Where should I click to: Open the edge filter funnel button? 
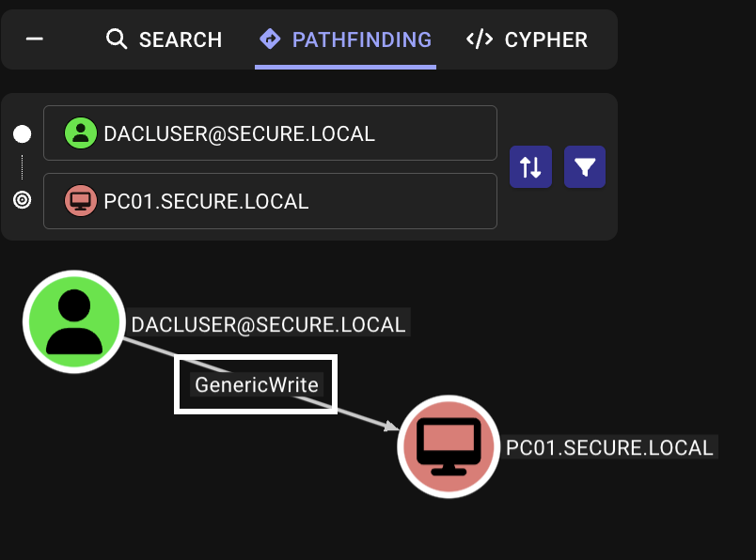point(585,167)
